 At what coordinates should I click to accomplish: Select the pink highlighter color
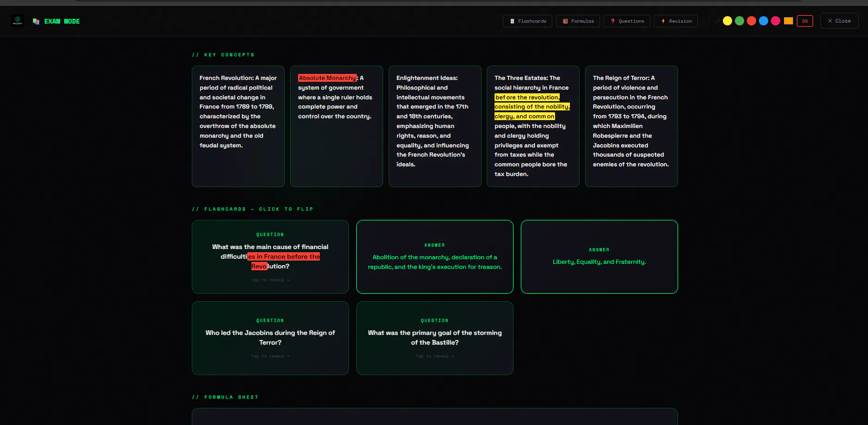coord(776,21)
